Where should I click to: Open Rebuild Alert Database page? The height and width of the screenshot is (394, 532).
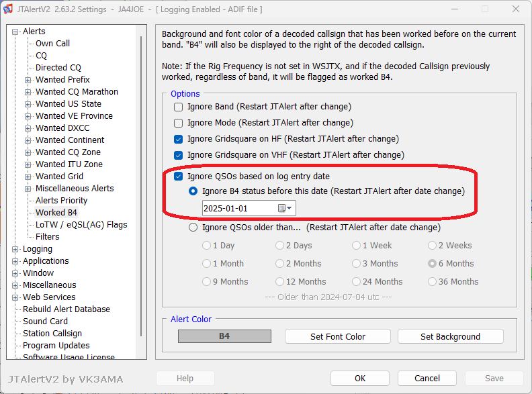click(66, 309)
